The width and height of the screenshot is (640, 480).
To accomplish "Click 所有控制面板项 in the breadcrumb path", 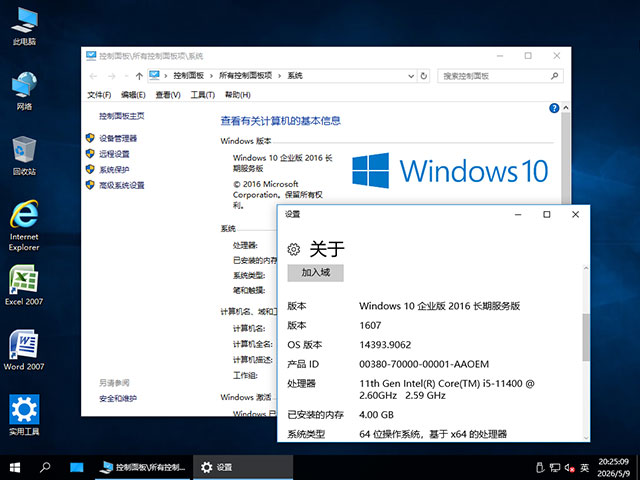I will (245, 76).
